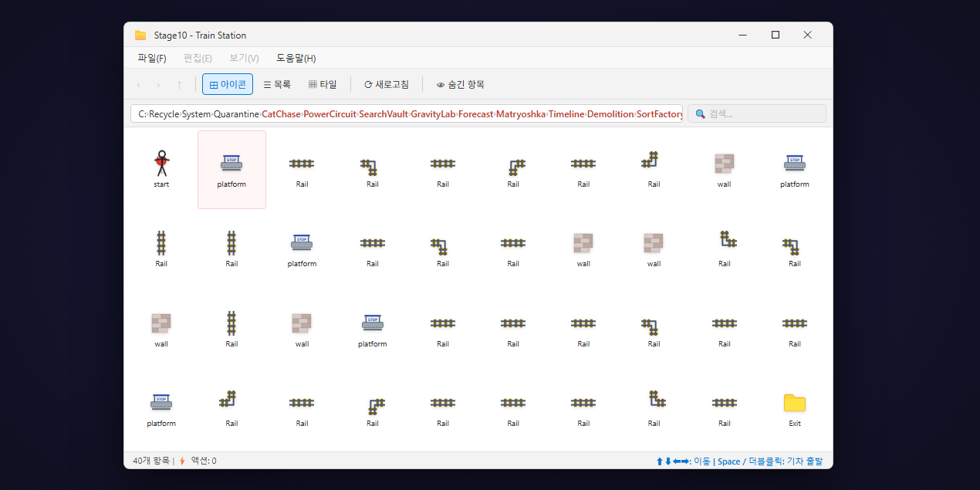Open the 보기(V) menu

(244, 58)
